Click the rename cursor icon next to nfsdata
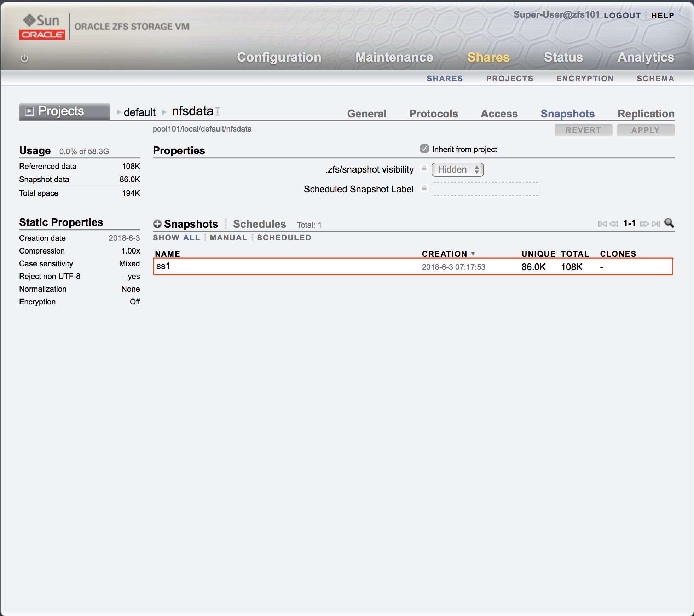 218,111
